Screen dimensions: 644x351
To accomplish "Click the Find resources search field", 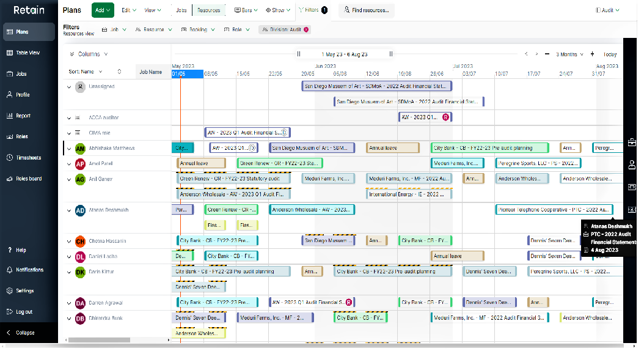I will coord(367,10).
